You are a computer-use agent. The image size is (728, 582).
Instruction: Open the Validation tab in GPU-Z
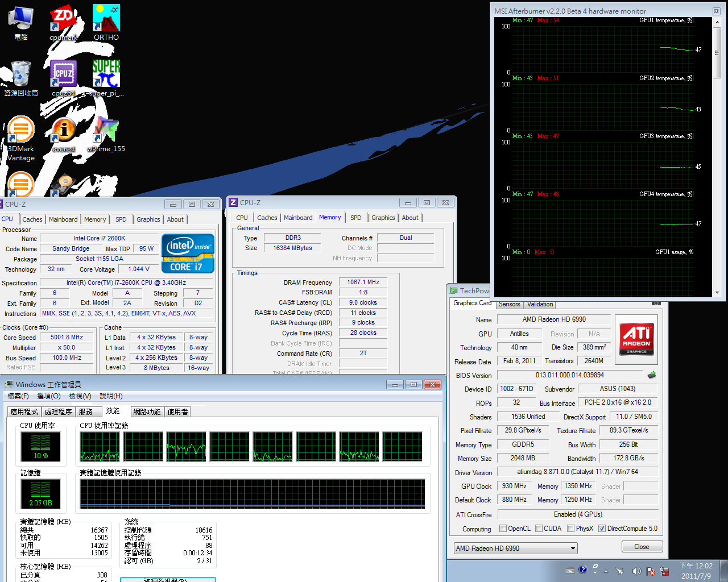pyautogui.click(x=540, y=304)
